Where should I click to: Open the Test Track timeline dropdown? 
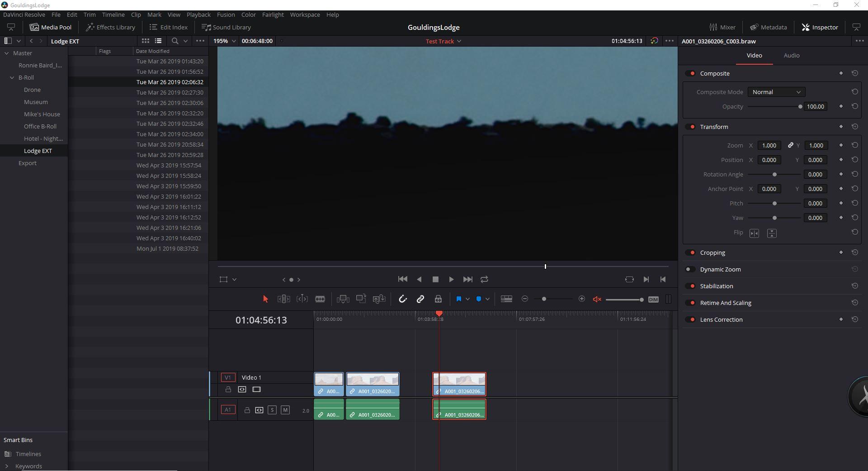[x=443, y=41]
